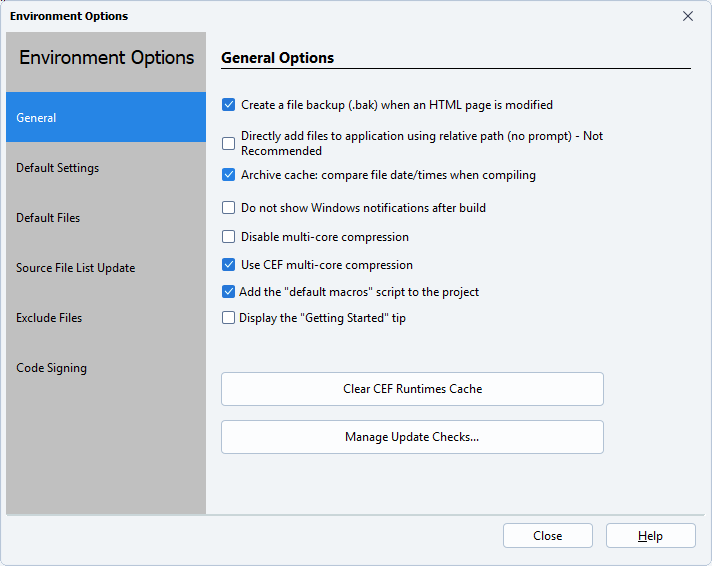Uncheck the create file backup (.bak) option
This screenshot has height=566, width=712.
[229, 105]
